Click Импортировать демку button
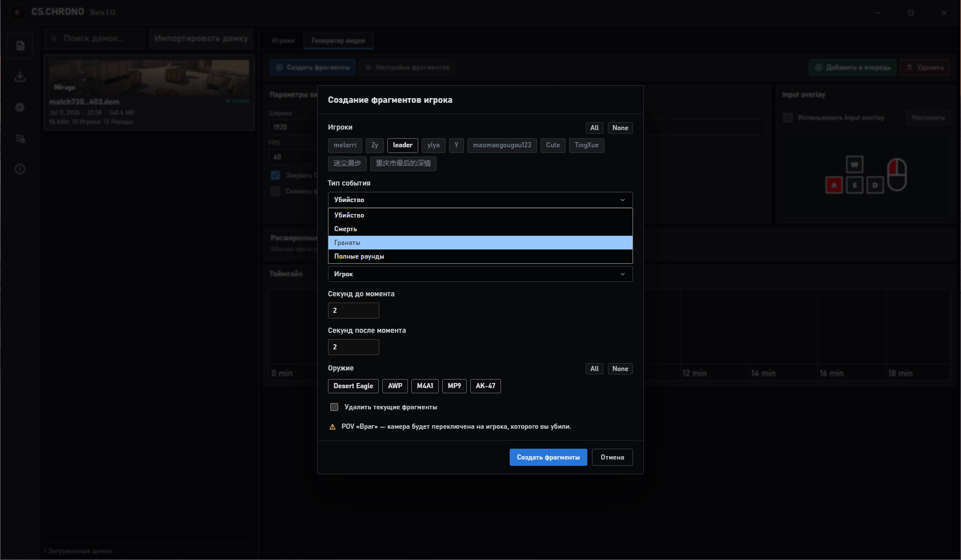This screenshot has width=961, height=560. coord(201,38)
